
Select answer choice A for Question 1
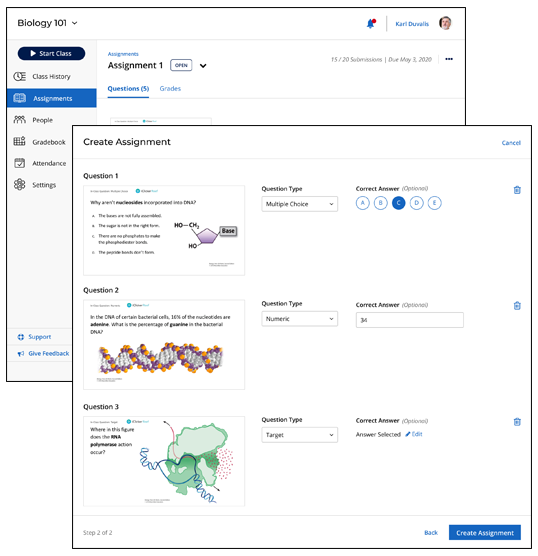(362, 203)
